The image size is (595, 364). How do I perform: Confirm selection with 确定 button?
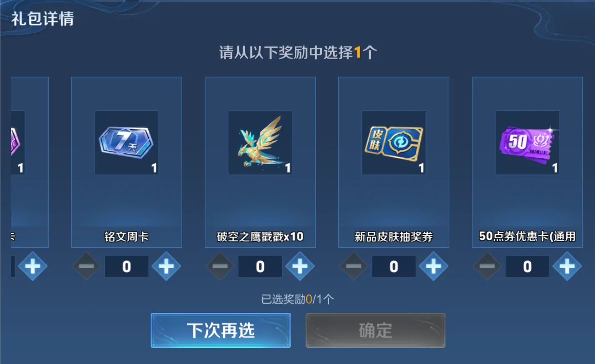375,330
